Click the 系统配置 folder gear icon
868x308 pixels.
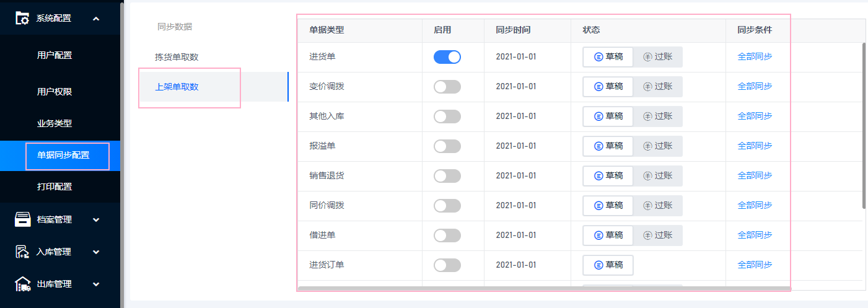point(22,18)
